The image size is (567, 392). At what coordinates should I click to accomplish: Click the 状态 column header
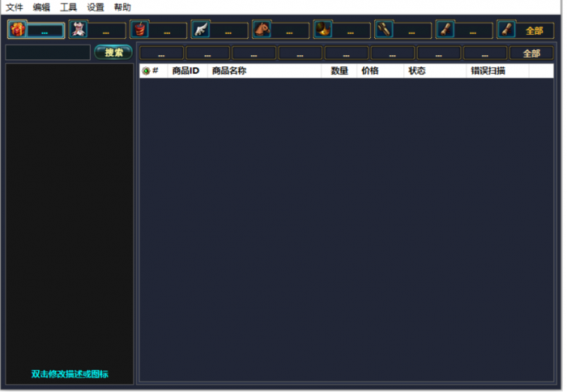click(x=417, y=71)
